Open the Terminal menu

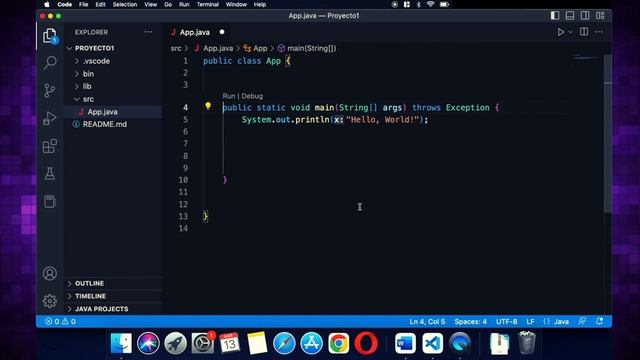point(208,4)
